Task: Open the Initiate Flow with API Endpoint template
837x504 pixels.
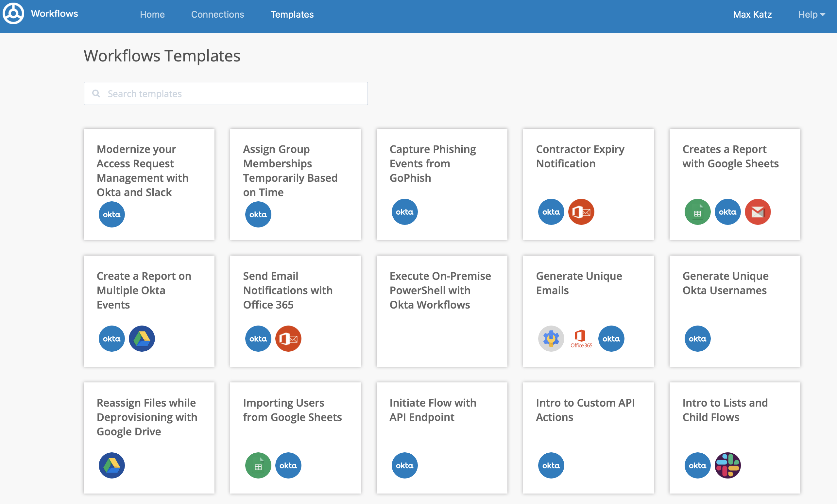Action: [x=433, y=410]
